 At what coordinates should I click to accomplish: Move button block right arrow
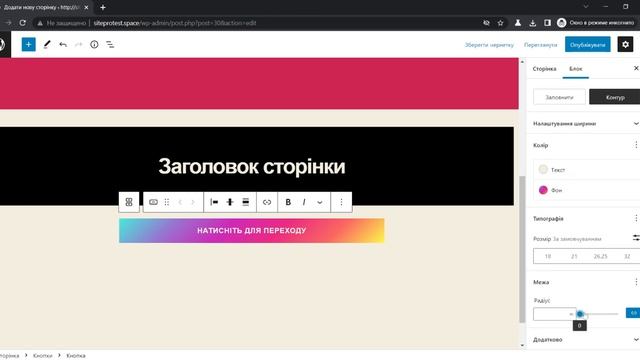click(x=193, y=202)
